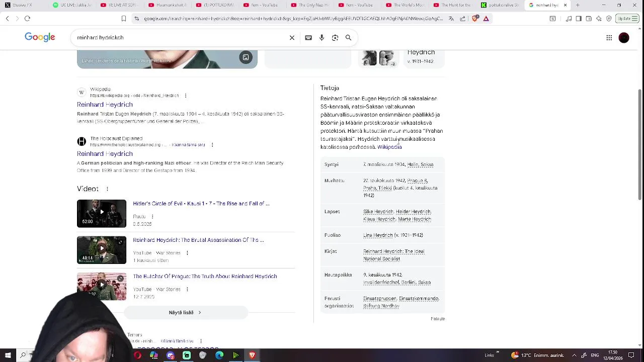Click the Brave Rewards triangle icon

coord(486,19)
